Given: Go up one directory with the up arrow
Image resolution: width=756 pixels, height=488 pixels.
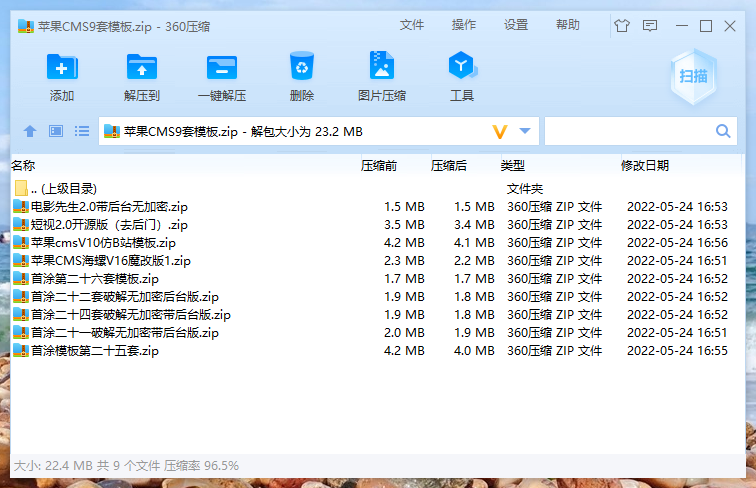Looking at the screenshot, I should tap(30, 131).
